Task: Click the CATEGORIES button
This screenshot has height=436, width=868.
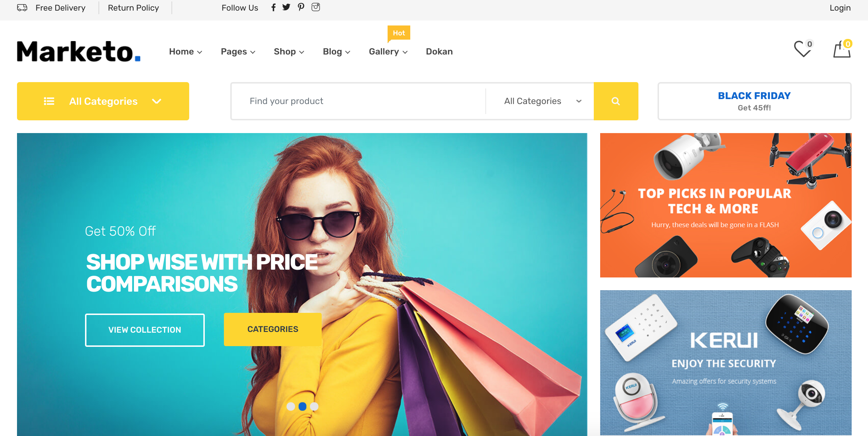Action: click(273, 329)
